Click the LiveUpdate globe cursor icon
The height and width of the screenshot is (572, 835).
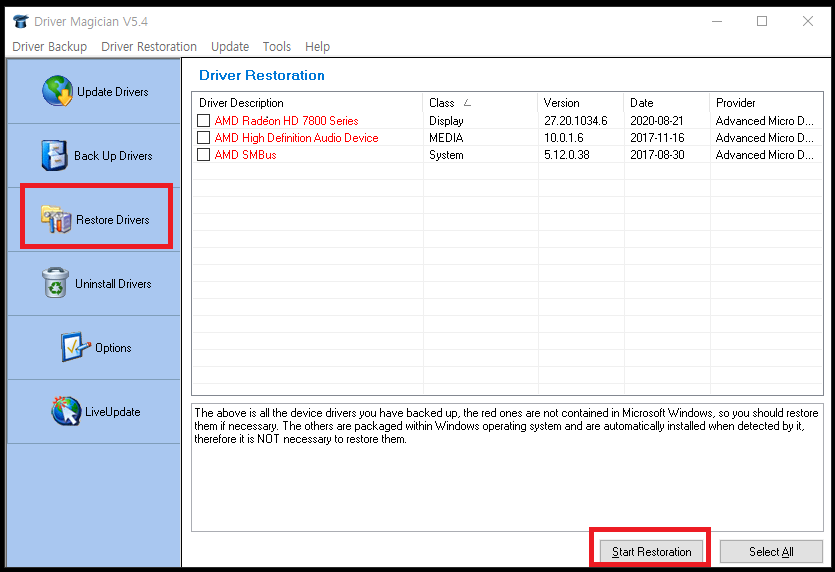pyautogui.click(x=66, y=411)
